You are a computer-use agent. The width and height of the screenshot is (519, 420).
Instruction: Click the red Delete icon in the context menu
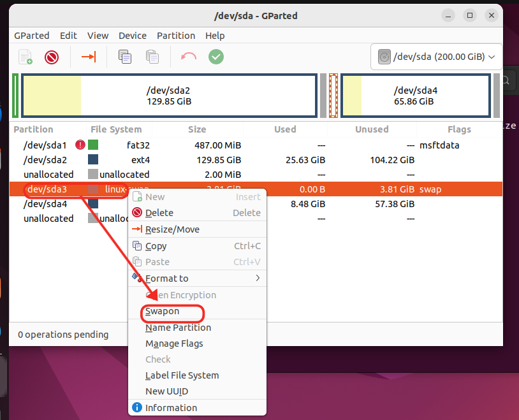[137, 212]
